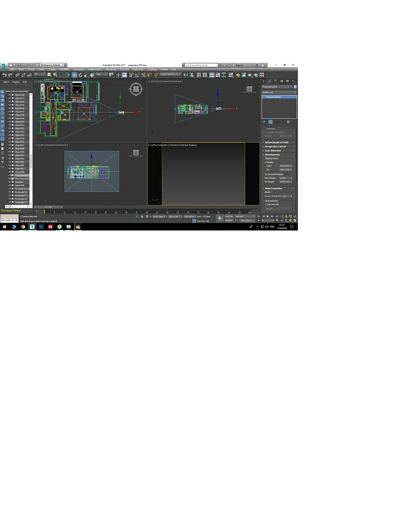The width and height of the screenshot is (420, 513).
Task: Hide Object047 using its eye icon
Action: [x=10, y=112]
